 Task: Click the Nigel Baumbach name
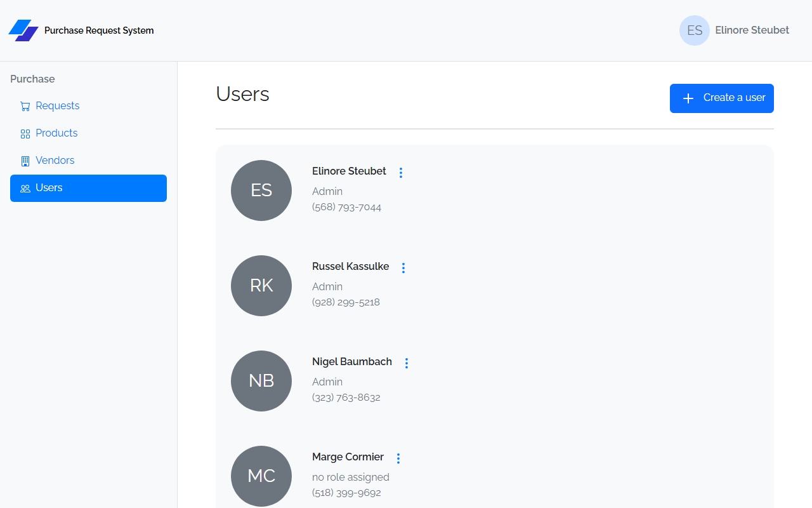coord(352,361)
